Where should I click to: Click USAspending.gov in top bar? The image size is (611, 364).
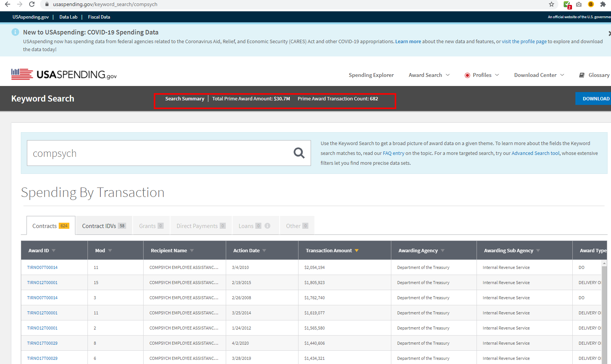pos(31,17)
